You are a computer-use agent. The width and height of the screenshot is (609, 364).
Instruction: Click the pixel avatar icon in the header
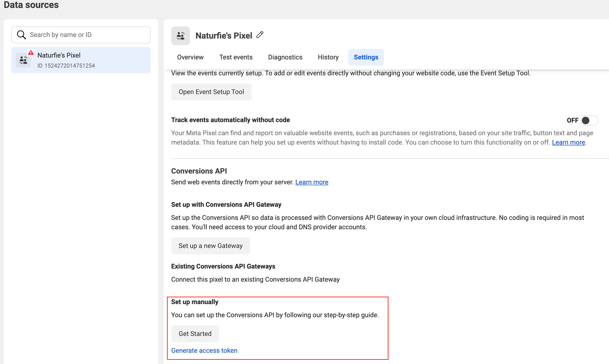click(181, 36)
